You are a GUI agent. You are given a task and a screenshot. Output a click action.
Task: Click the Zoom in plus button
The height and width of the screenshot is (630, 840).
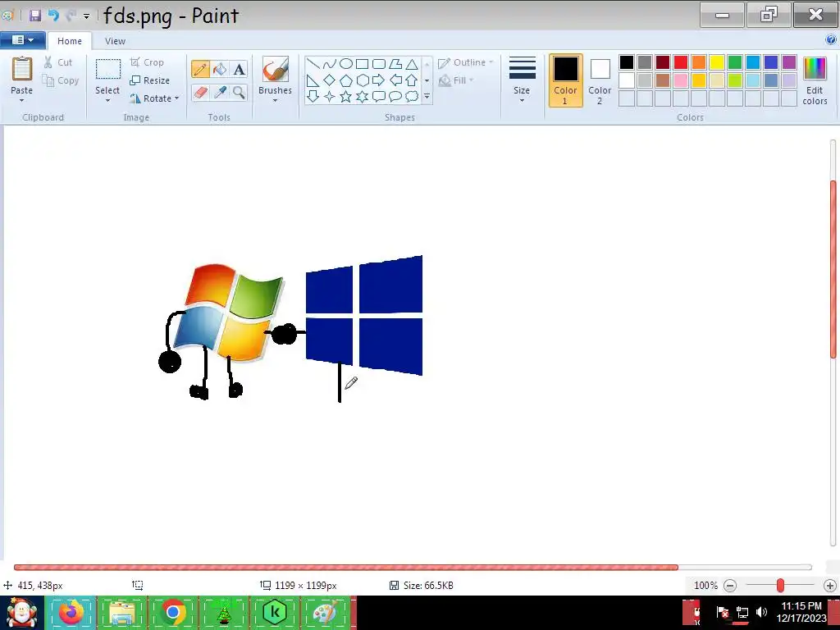click(x=830, y=586)
